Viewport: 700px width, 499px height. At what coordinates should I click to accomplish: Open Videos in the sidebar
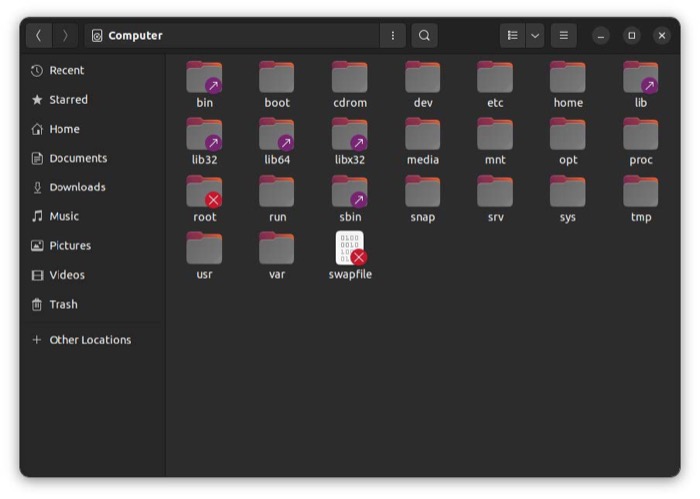tap(94, 275)
